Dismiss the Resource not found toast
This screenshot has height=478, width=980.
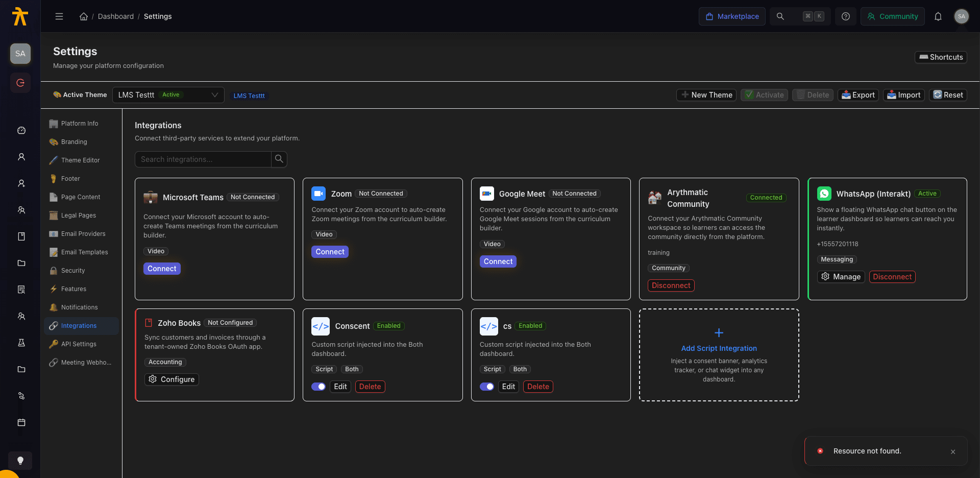pos(953,452)
